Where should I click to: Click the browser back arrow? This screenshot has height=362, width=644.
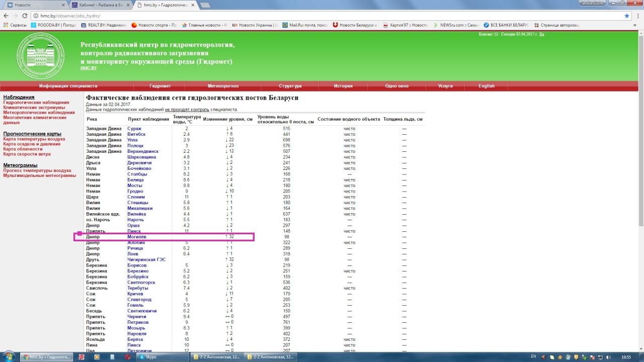pos(6,16)
